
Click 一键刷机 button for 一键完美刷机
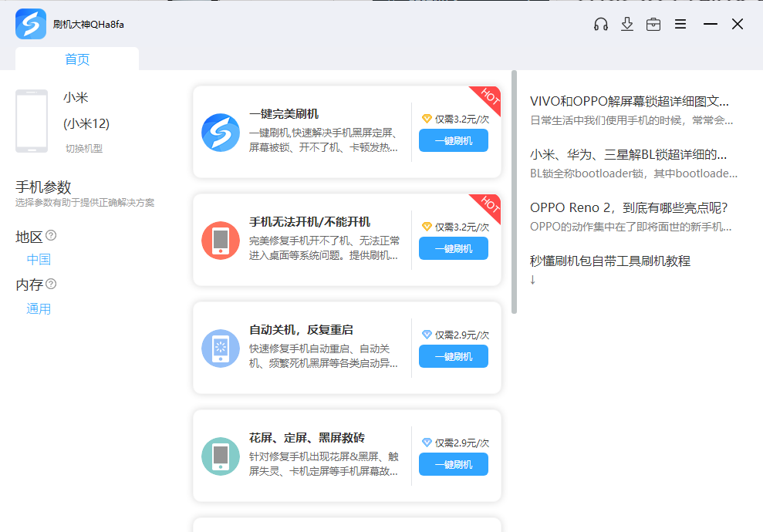tap(454, 140)
